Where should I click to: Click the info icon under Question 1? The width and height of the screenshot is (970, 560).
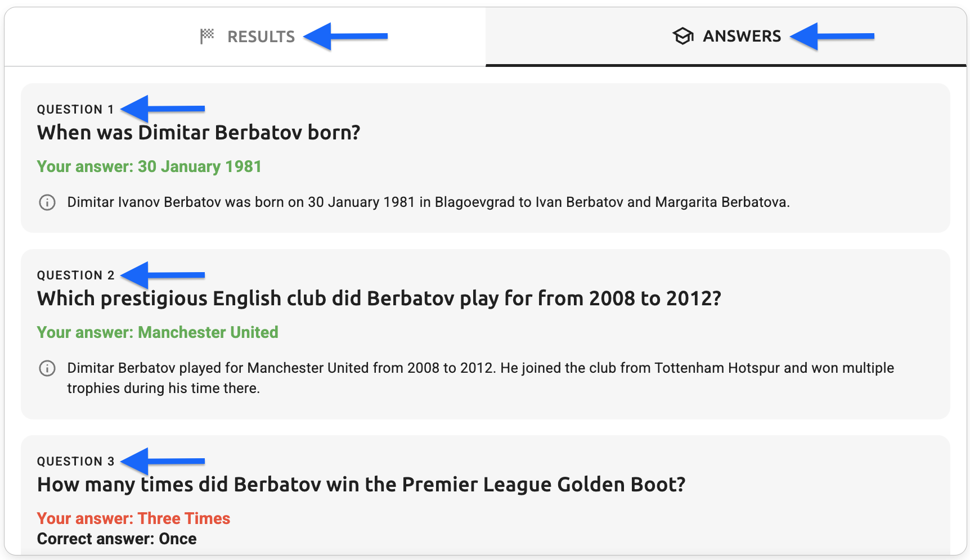point(47,202)
